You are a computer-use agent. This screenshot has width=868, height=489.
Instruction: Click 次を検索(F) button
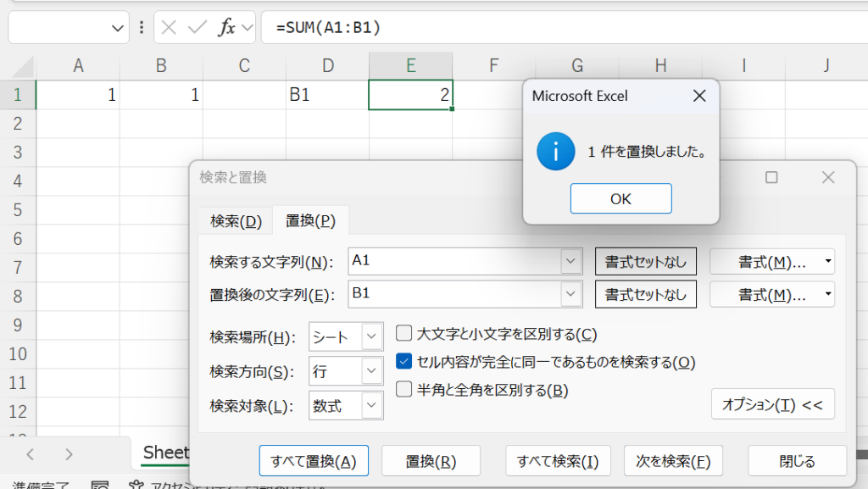(673, 461)
